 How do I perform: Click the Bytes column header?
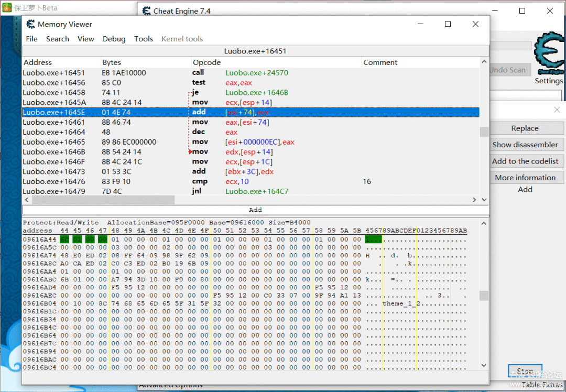(x=146, y=62)
